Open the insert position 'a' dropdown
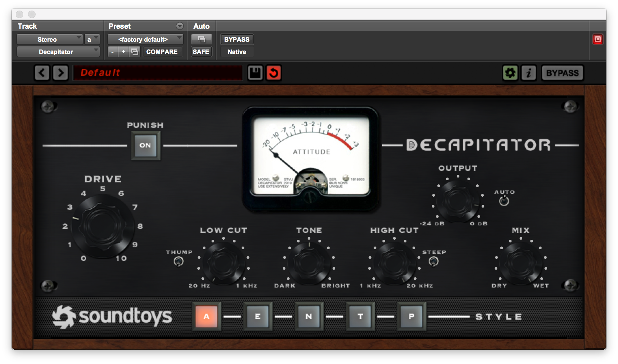Viewport: 618px width, 364px height. coord(92,39)
